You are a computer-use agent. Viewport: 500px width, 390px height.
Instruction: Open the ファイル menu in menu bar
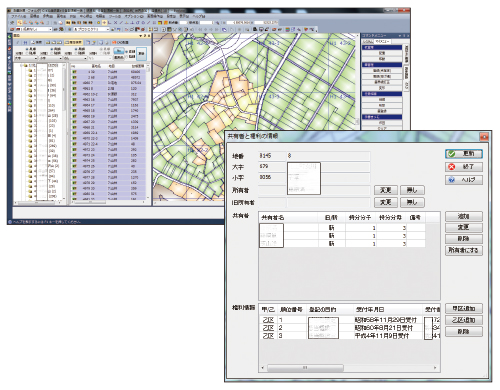(x=19, y=16)
